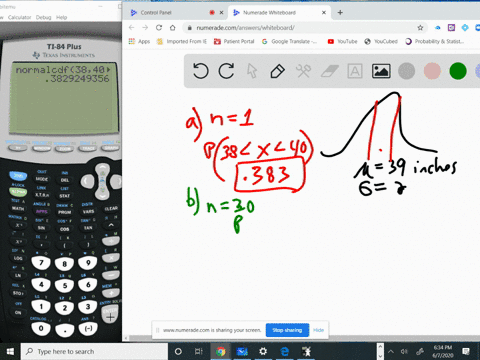
Task: Open the Help menu in the emulator
Action: [x=61, y=17]
